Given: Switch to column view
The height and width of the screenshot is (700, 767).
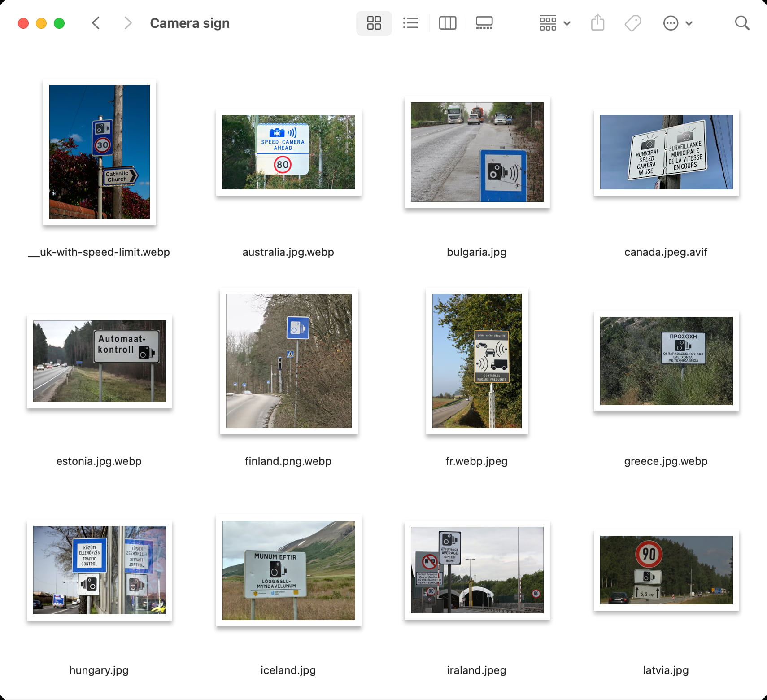Looking at the screenshot, I should pyautogui.click(x=447, y=23).
